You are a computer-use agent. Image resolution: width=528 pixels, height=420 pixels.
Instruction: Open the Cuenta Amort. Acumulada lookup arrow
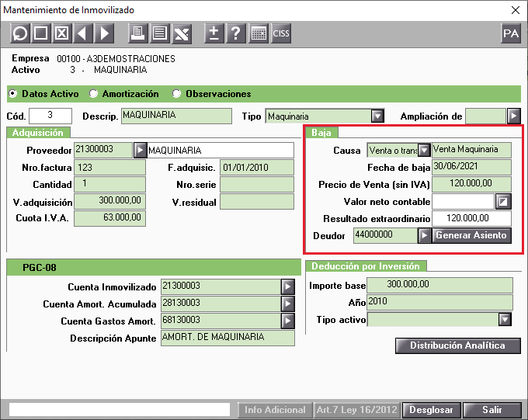click(288, 304)
